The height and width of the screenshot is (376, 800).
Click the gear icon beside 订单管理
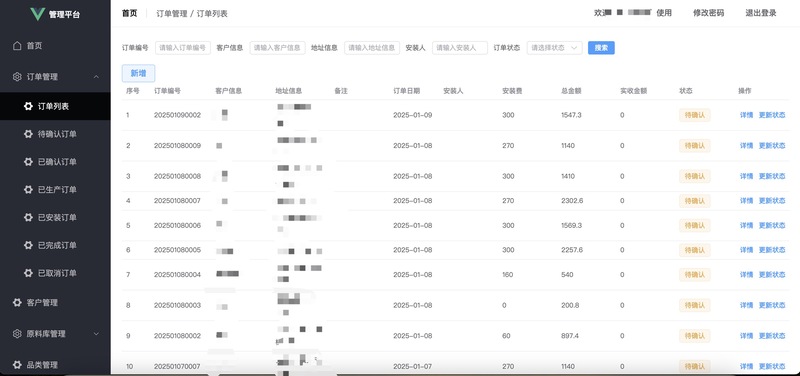(x=17, y=77)
